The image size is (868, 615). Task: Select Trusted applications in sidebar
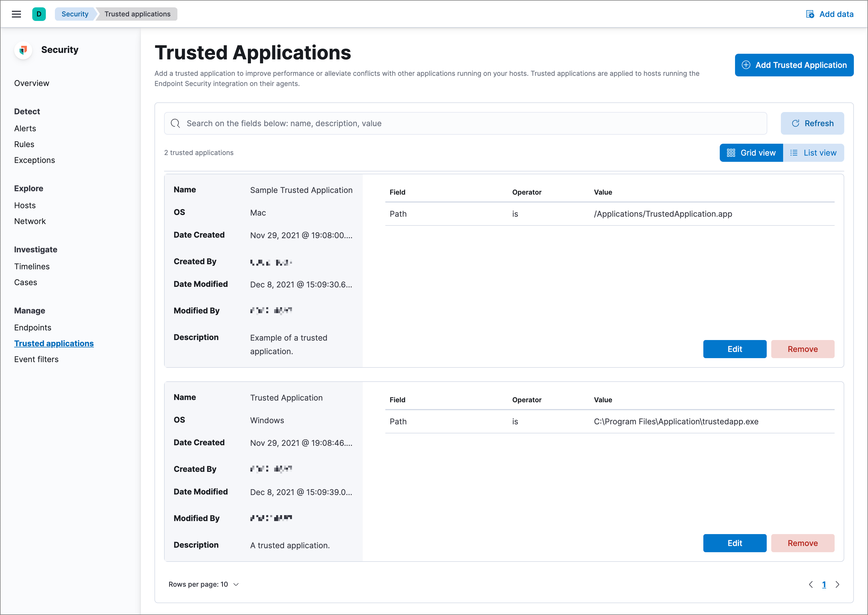click(x=54, y=343)
